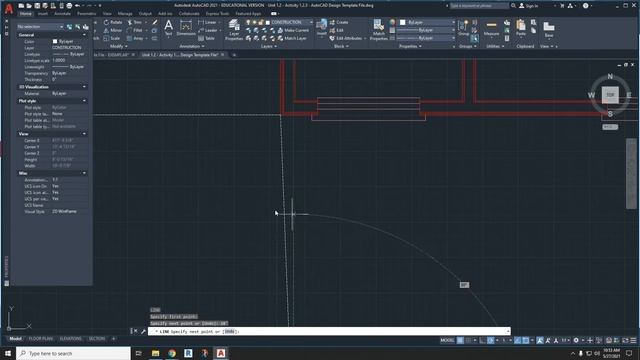Expand the Modify panel
This screenshot has width=640, height=360.
click(x=119, y=47)
